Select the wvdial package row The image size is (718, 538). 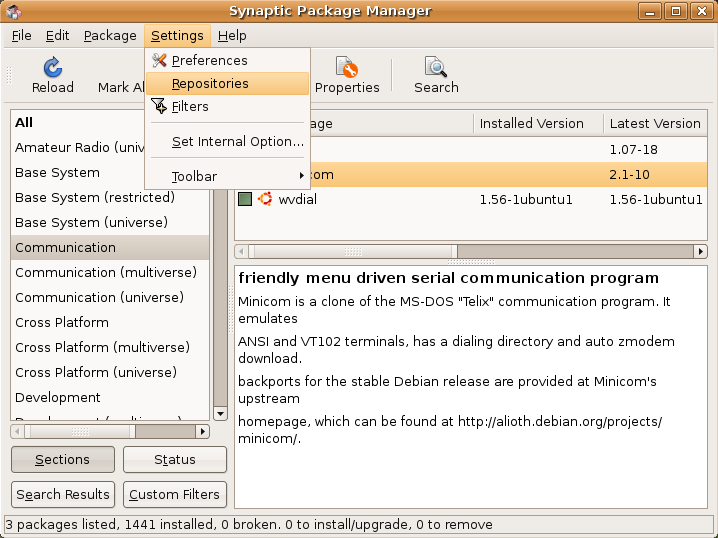pyautogui.click(x=471, y=199)
